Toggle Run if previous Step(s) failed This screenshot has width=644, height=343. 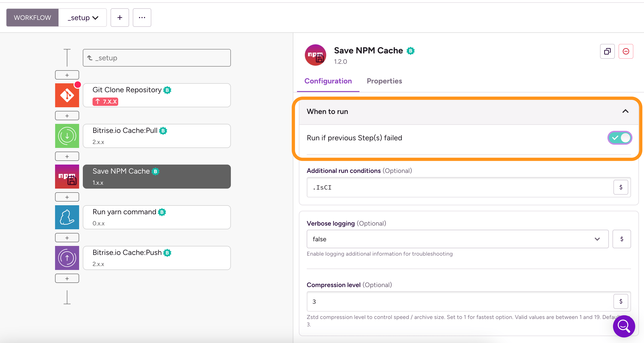coord(619,138)
